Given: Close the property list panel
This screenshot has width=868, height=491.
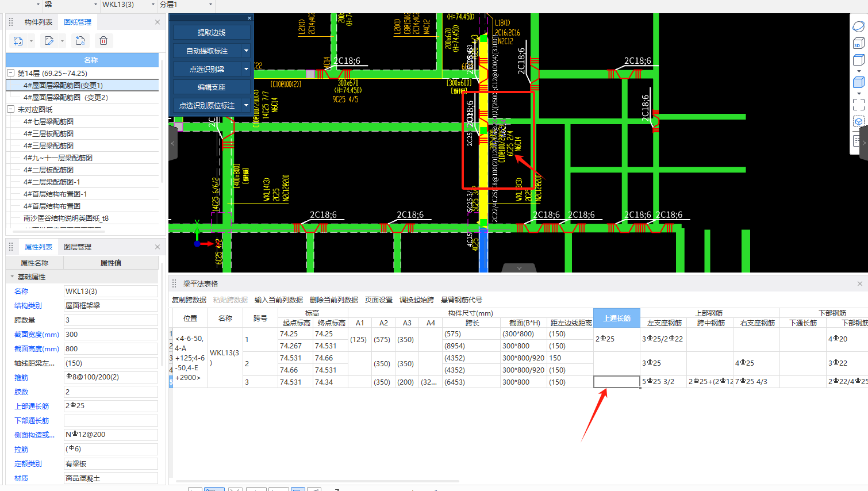Looking at the screenshot, I should tap(158, 247).
